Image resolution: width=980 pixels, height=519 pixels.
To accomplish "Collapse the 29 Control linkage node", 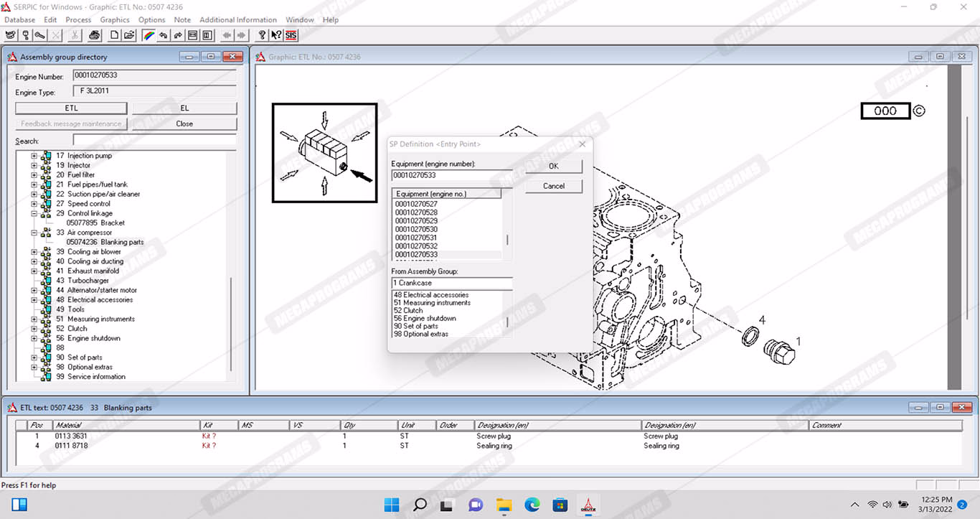I will (x=34, y=213).
